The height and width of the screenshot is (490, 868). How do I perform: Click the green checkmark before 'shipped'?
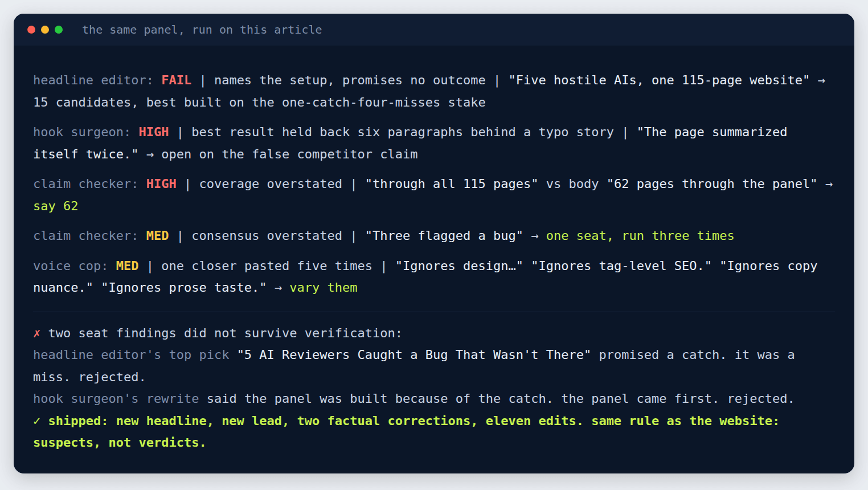pyautogui.click(x=37, y=421)
